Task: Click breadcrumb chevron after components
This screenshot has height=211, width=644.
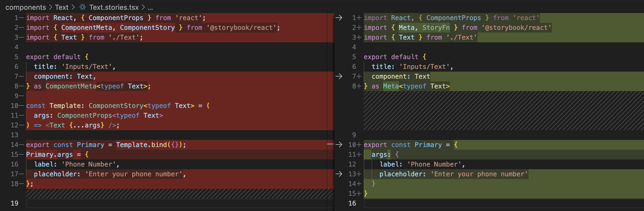Action: coord(50,7)
